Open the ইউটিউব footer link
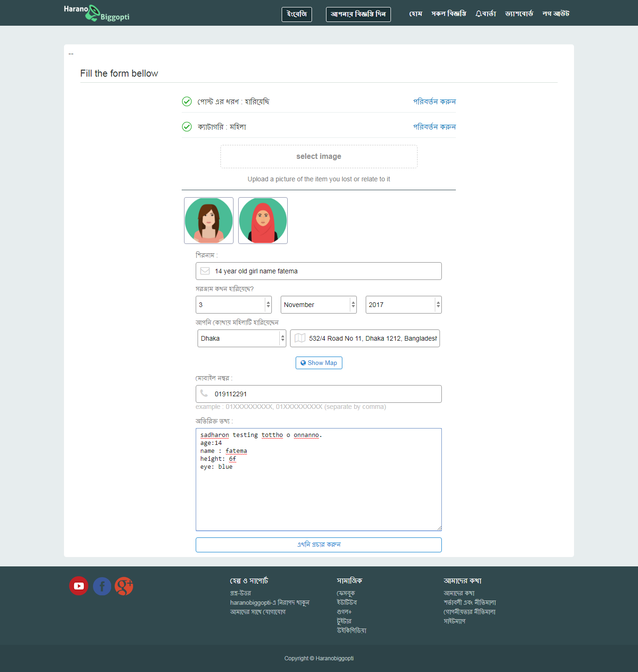 click(x=347, y=602)
